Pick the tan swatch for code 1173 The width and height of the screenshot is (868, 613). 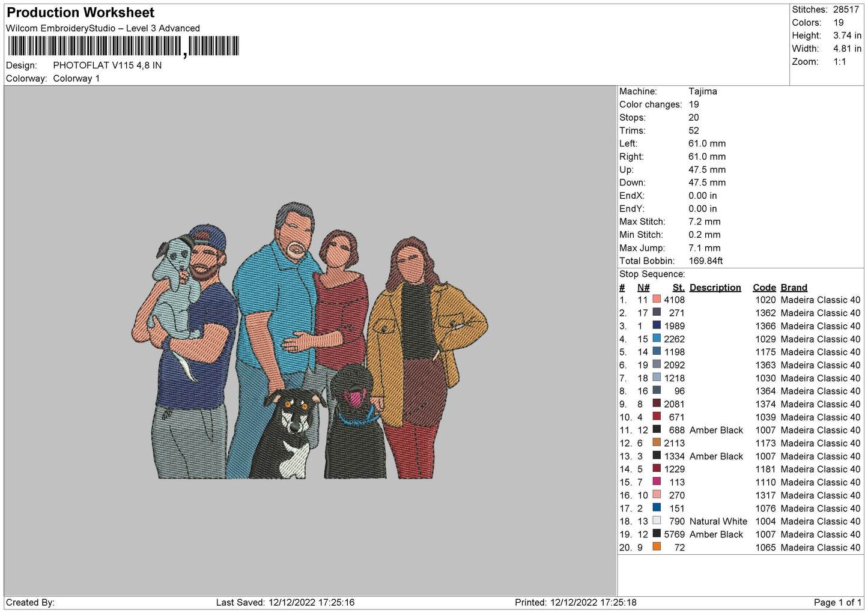pyautogui.click(x=657, y=442)
